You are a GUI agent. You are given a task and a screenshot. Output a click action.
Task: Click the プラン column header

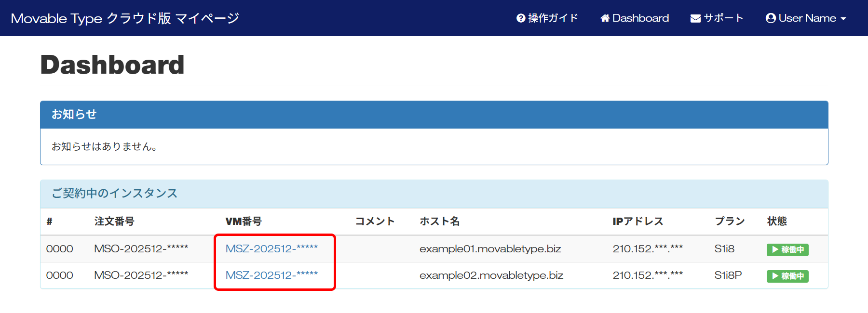[x=730, y=222]
